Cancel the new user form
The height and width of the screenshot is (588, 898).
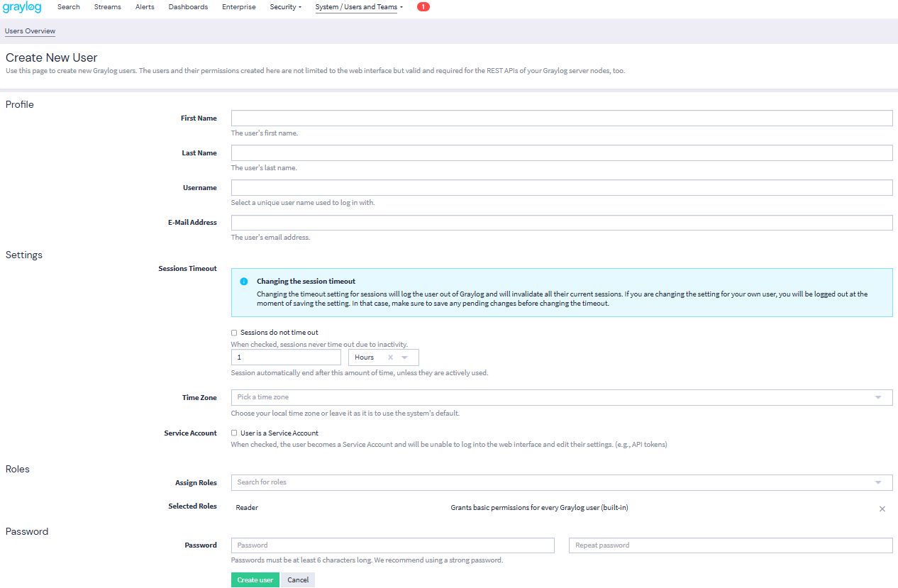pyautogui.click(x=298, y=579)
